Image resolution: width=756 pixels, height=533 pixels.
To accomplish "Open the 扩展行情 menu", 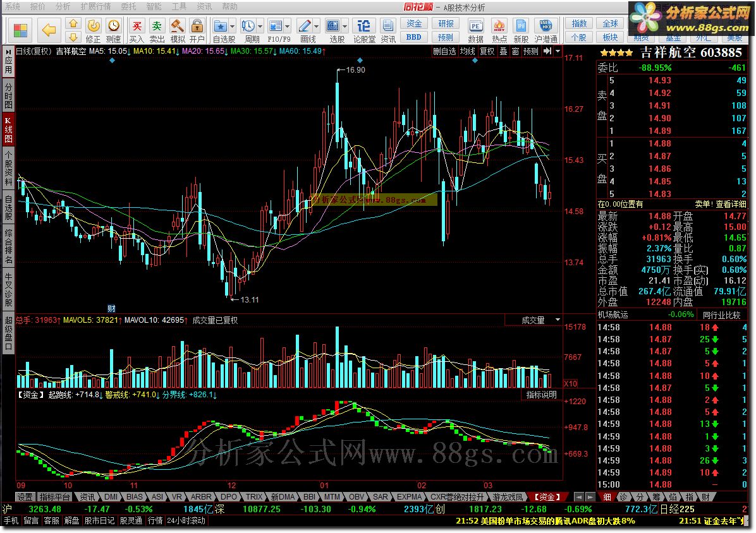I will [x=95, y=6].
